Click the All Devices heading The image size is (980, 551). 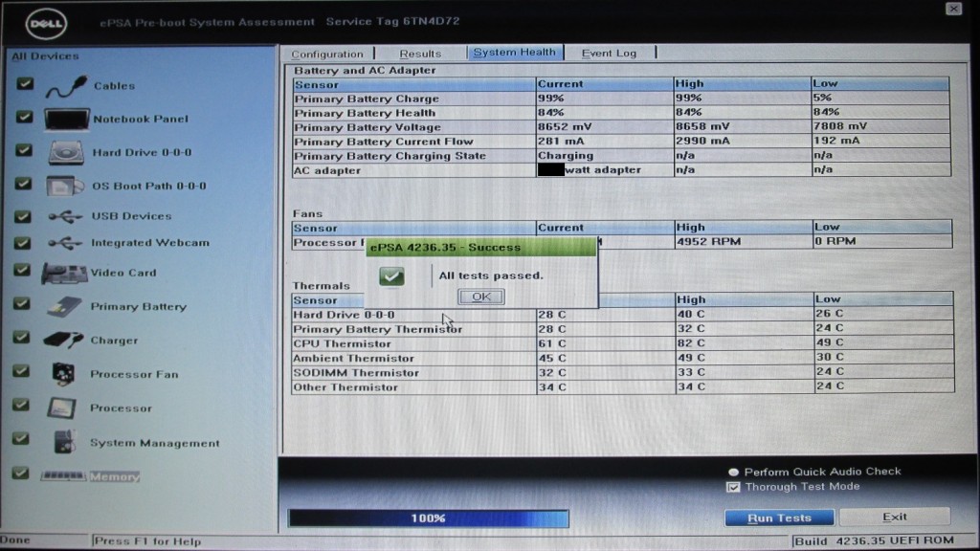[x=46, y=56]
